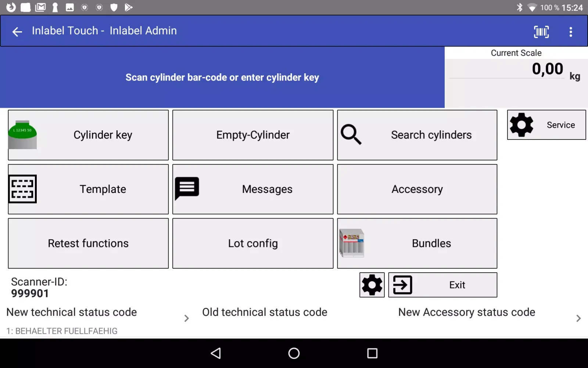
Task: Open the Template function
Action: [x=88, y=189]
